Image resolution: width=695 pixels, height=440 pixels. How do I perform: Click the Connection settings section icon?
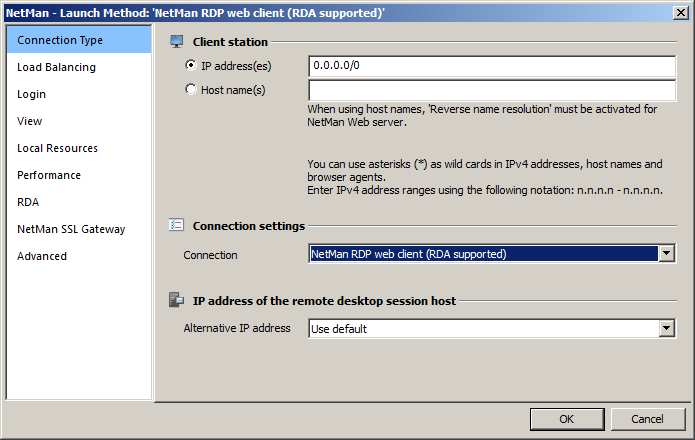tap(177, 226)
